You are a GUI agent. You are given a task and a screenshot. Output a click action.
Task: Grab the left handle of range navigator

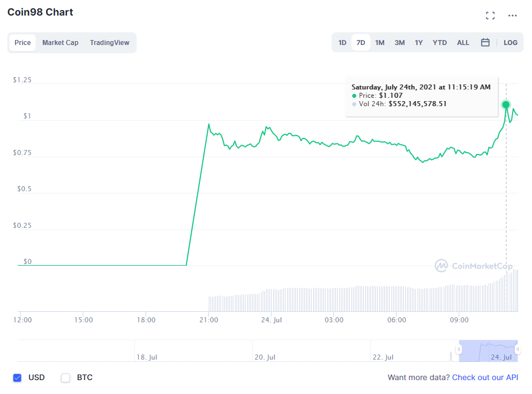point(459,349)
